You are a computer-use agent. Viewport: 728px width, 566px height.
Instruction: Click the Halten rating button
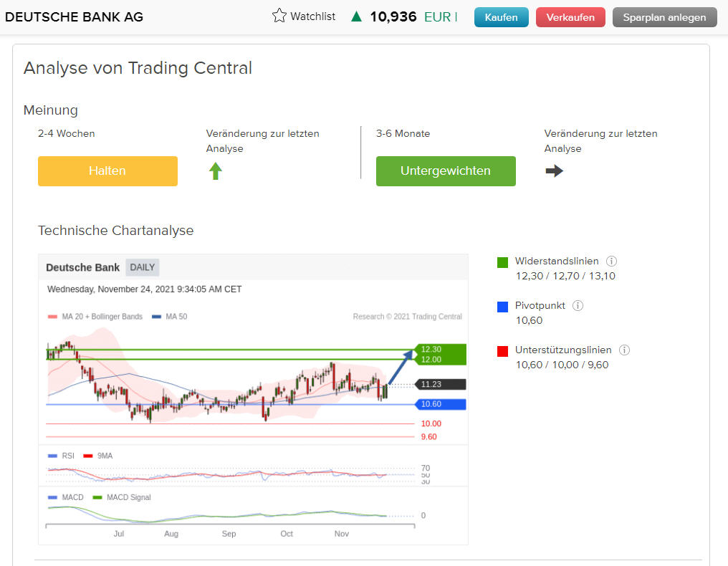(x=107, y=171)
